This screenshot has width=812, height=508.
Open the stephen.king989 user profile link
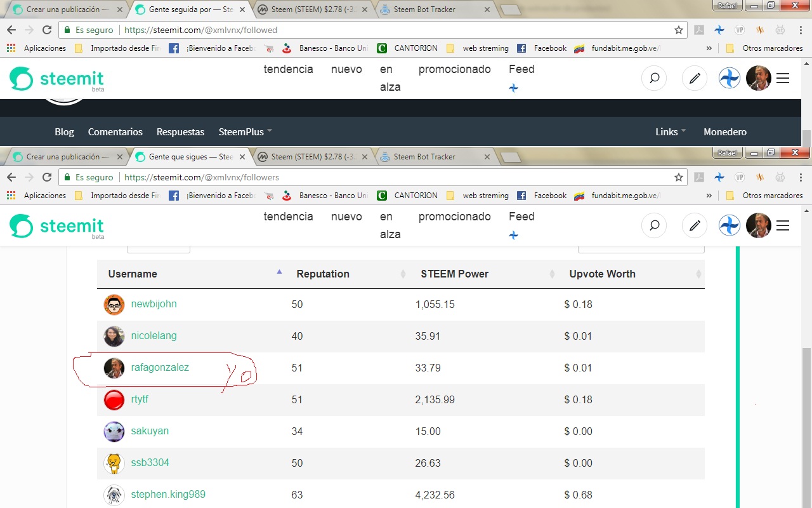point(168,494)
